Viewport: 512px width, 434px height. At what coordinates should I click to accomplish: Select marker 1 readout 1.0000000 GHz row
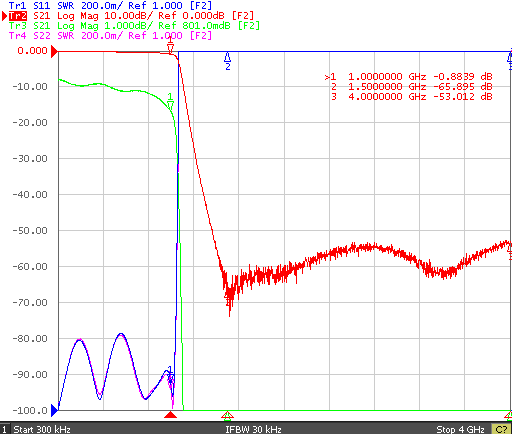(x=409, y=77)
